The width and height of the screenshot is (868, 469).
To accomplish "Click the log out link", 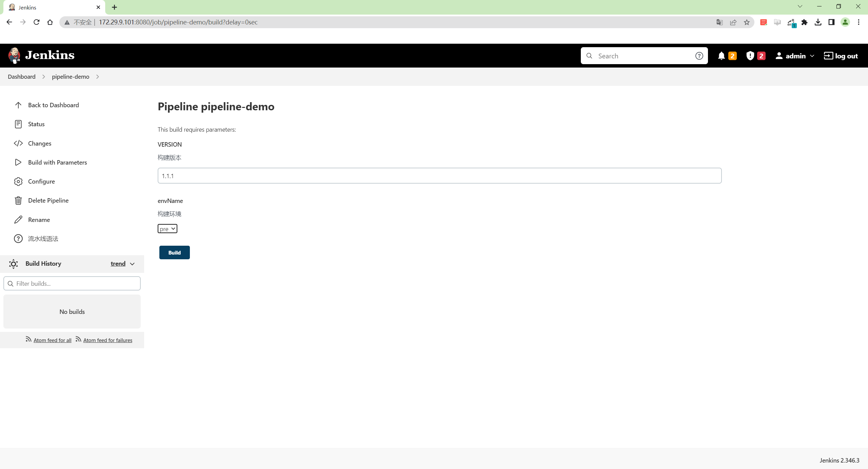I will (841, 56).
